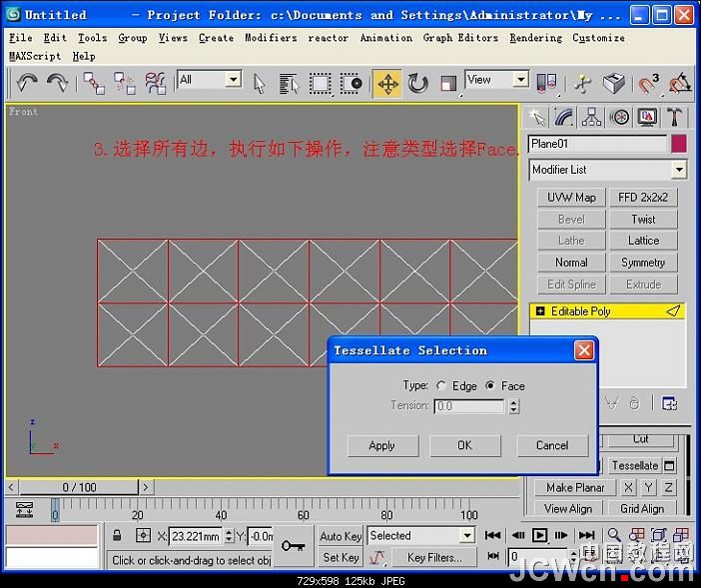This screenshot has width=701, height=588.
Task: Click the Plane01 object name field
Action: pos(597,144)
